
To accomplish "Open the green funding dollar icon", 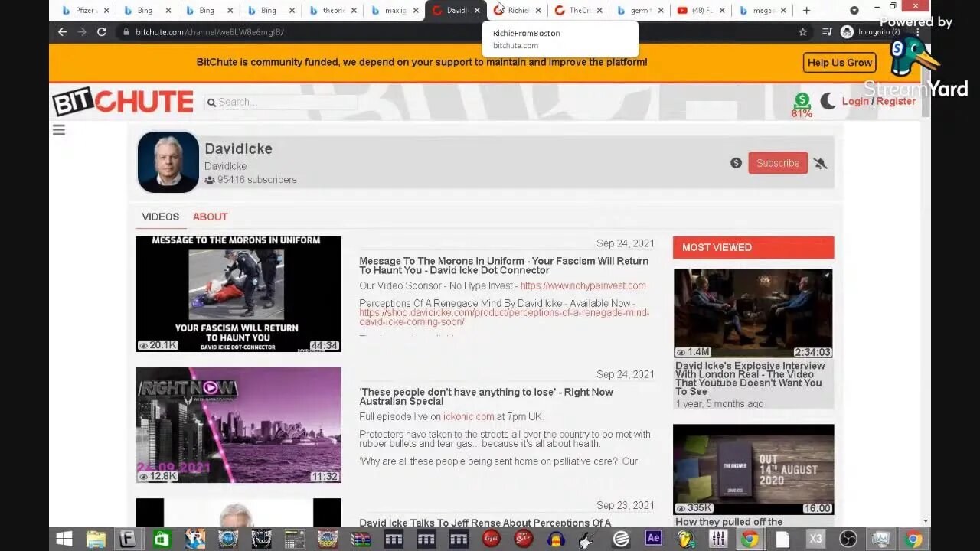I will [x=802, y=100].
